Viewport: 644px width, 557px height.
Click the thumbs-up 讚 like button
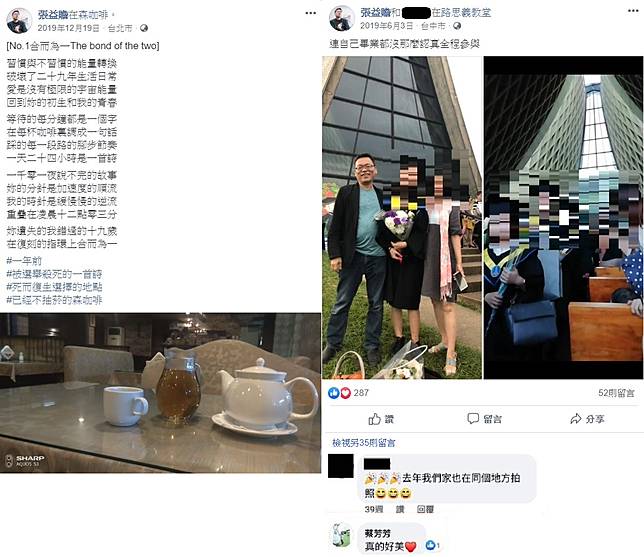381,419
